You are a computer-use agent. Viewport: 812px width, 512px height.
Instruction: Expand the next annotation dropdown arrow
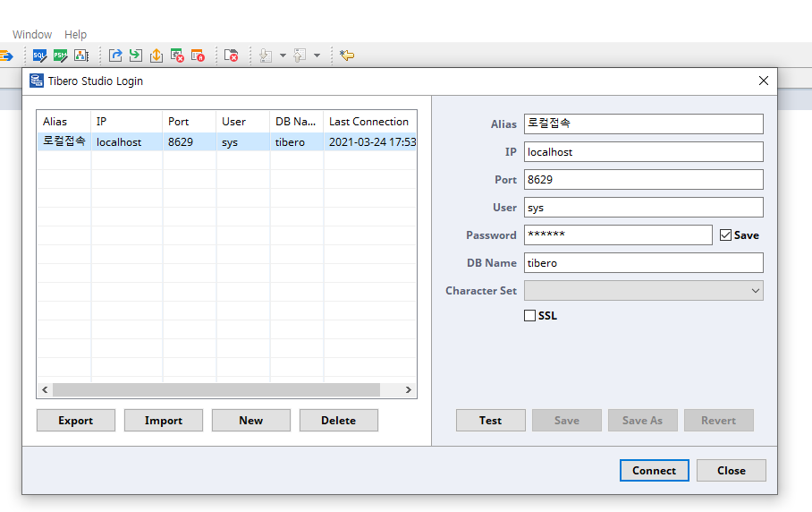(x=283, y=55)
